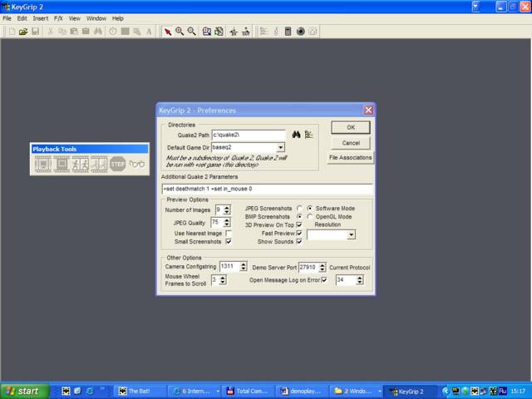
Task: Click the zoom out magnifier icon
Action: pos(192,32)
